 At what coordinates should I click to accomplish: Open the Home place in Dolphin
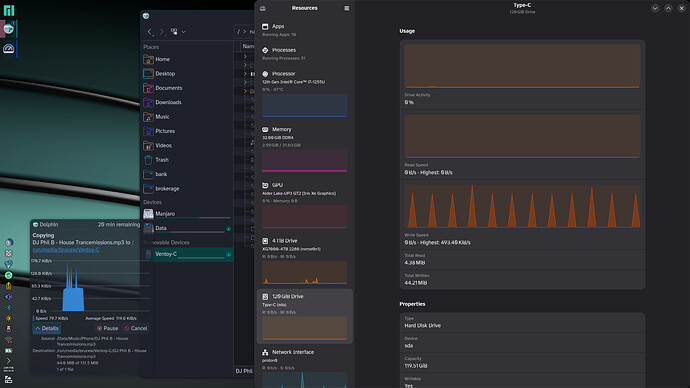(187, 59)
